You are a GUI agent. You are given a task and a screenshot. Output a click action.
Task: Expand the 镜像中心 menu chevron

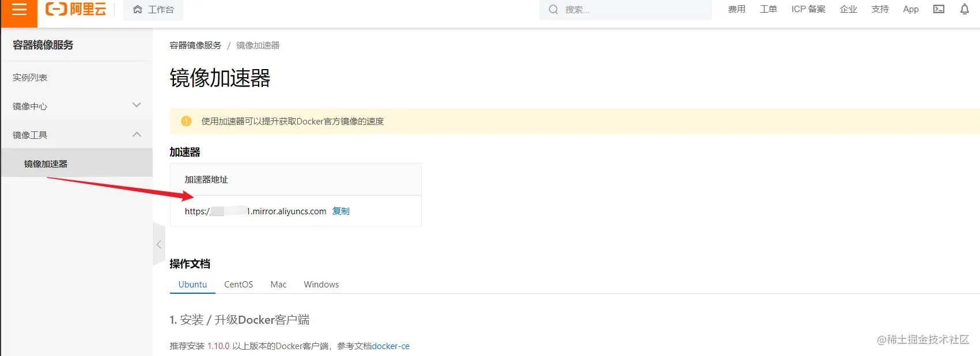pos(137,105)
